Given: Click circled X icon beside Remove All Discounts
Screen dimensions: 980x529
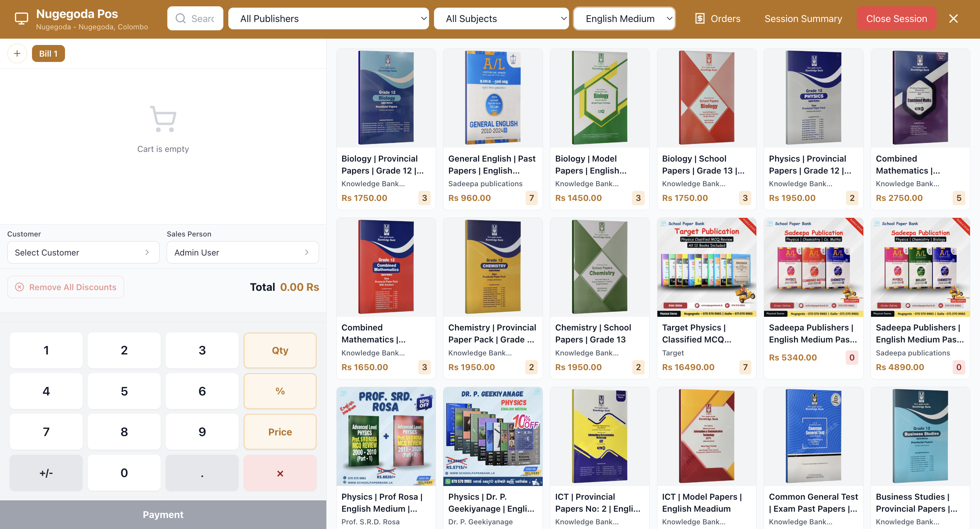Looking at the screenshot, I should click(19, 287).
